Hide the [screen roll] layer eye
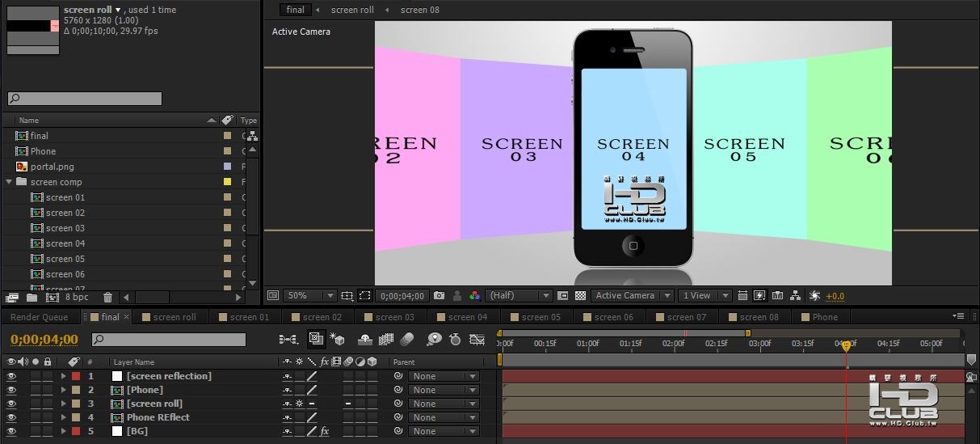The image size is (980, 444). (11, 404)
